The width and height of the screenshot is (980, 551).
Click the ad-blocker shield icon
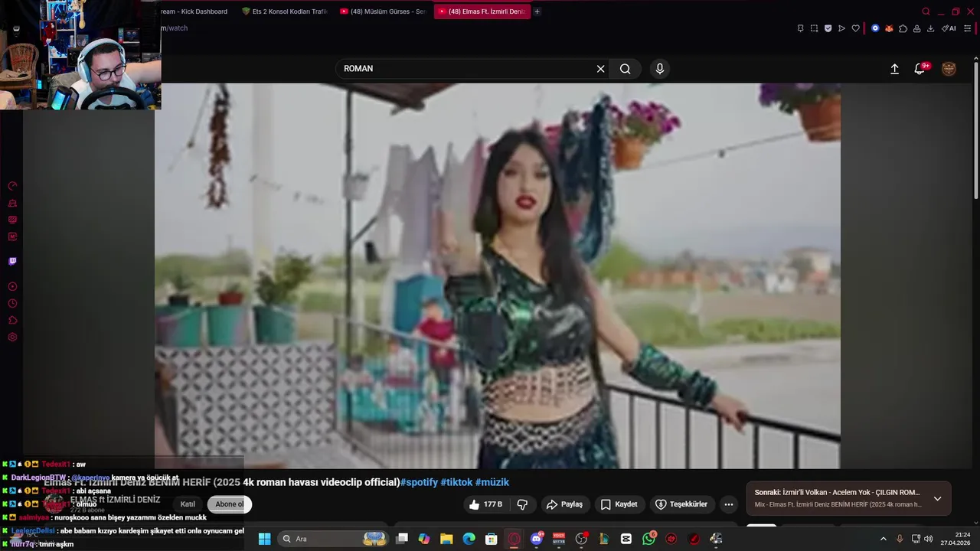point(828,28)
